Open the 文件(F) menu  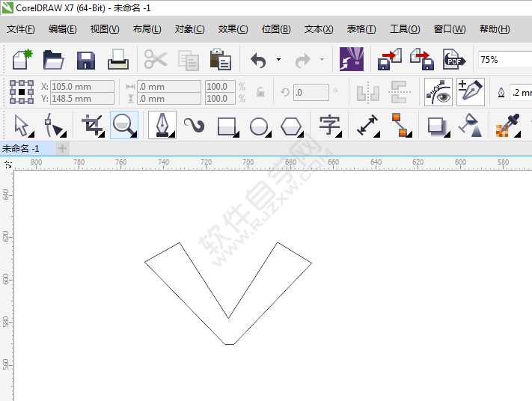click(x=21, y=29)
